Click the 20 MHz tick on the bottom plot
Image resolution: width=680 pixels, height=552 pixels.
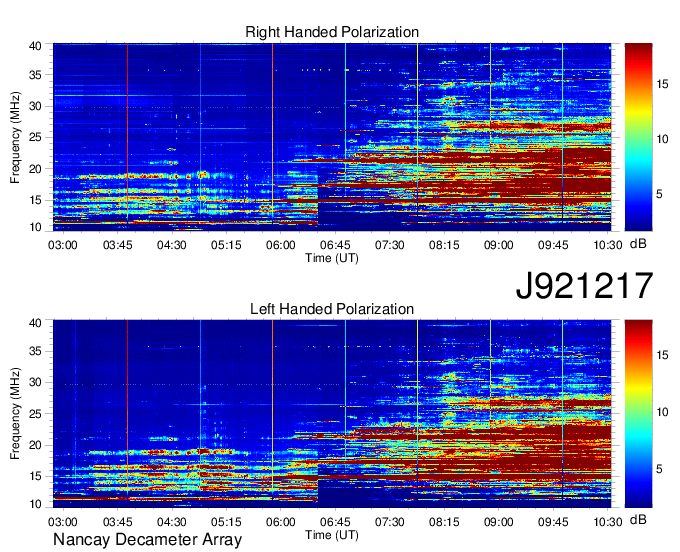coord(36,445)
